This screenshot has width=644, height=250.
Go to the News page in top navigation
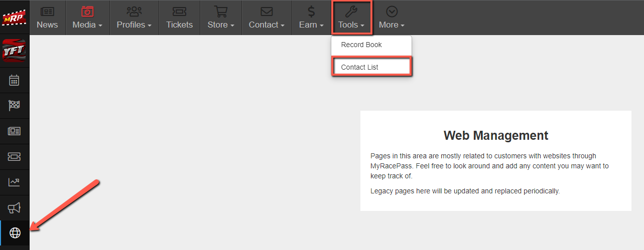click(x=47, y=18)
